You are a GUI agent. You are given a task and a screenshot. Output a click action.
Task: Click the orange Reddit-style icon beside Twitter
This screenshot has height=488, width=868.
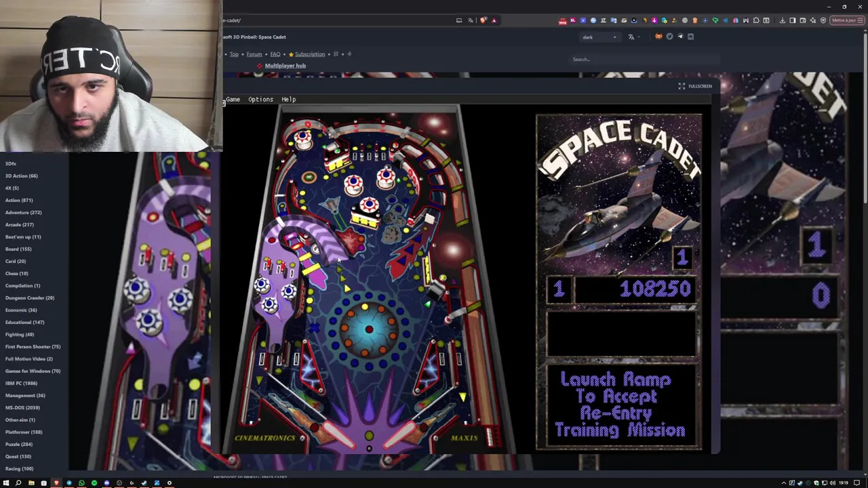[658, 37]
